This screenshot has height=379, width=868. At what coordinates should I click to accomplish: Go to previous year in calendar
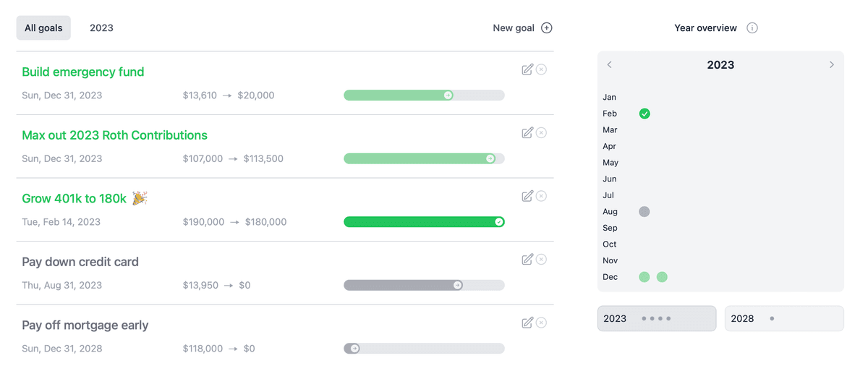[610, 65]
